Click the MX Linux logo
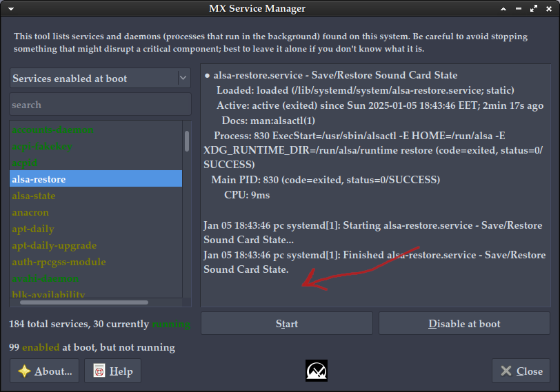This screenshot has width=560, height=392. [x=317, y=371]
